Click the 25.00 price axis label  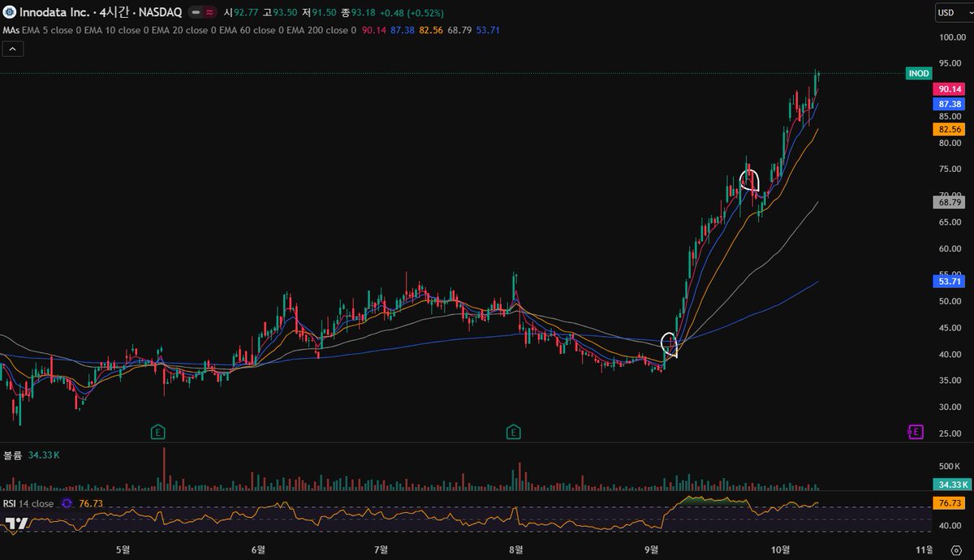coord(950,433)
